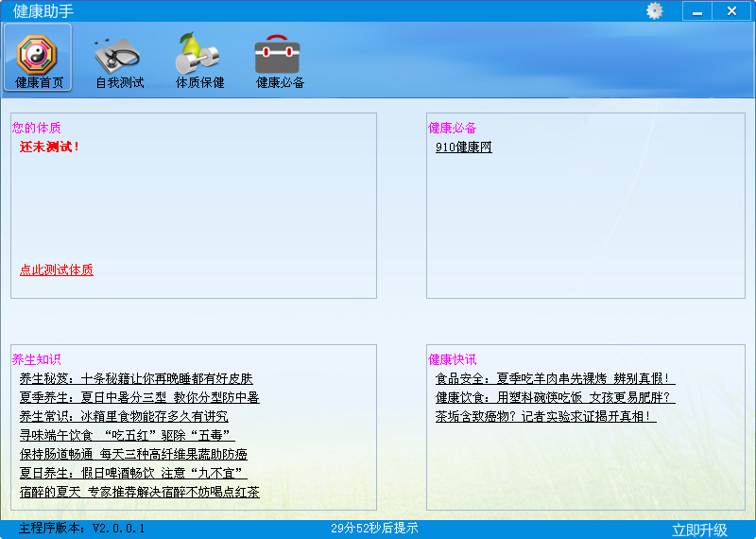The width and height of the screenshot is (756, 539).
Task: Open article 夏季养生：夏日中暑分三型
Action: [139, 397]
